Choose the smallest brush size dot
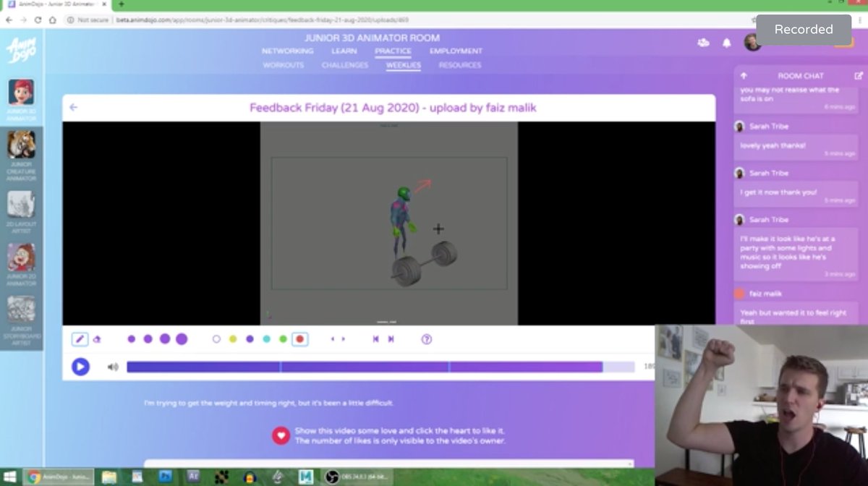This screenshot has width=868, height=486. tap(132, 338)
